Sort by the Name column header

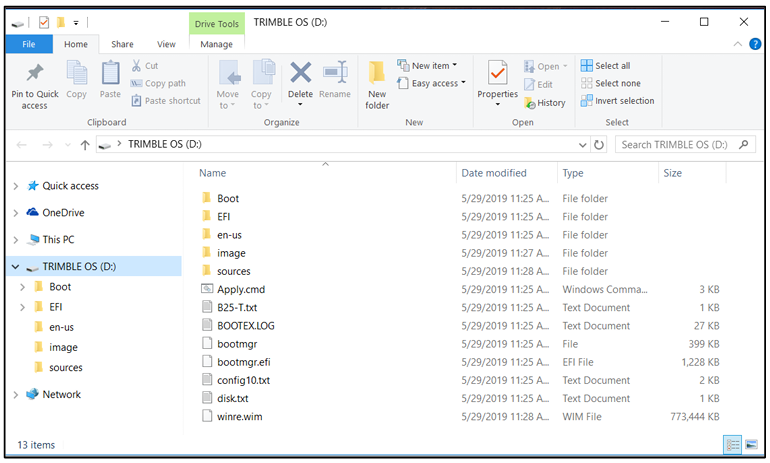tap(212, 173)
